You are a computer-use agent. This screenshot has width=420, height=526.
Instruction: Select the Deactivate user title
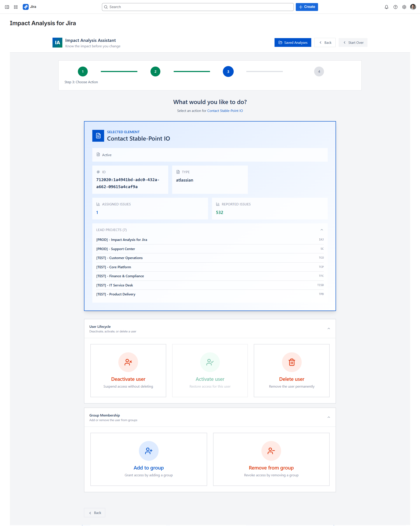coord(128,379)
